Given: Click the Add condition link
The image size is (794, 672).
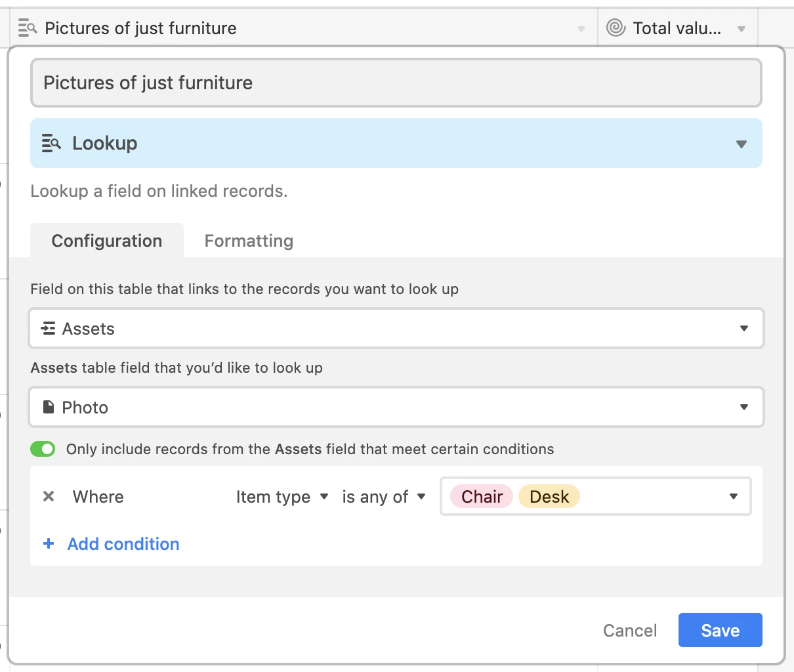Looking at the screenshot, I should (123, 544).
